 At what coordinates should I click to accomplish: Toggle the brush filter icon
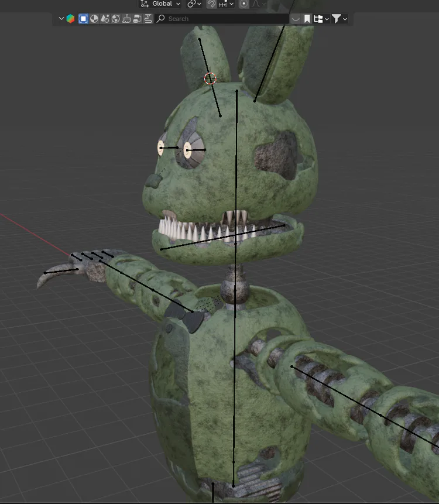pyautogui.click(x=126, y=19)
